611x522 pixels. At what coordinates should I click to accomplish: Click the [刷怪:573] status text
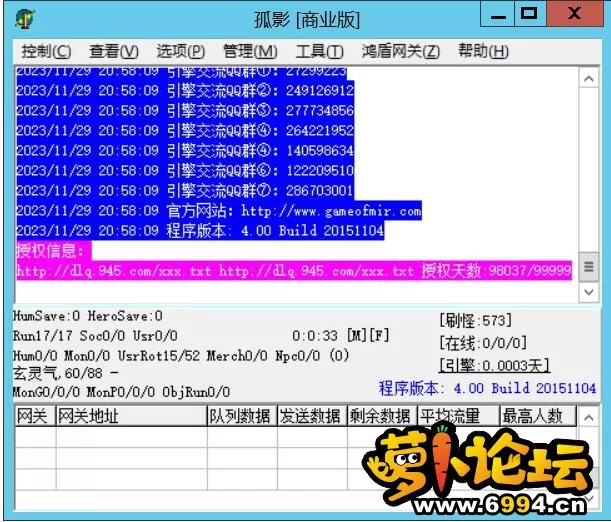pyautogui.click(x=475, y=321)
